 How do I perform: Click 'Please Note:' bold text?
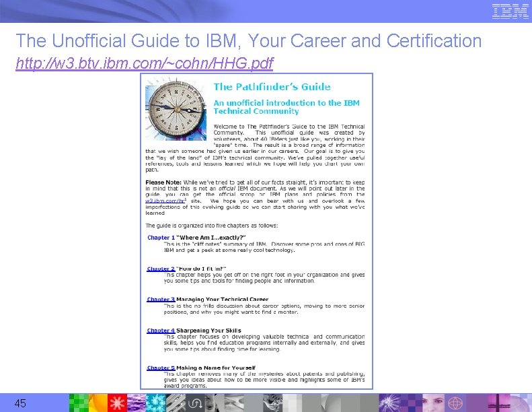click(x=163, y=182)
